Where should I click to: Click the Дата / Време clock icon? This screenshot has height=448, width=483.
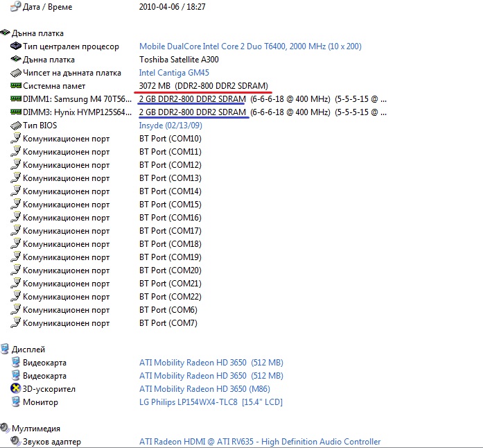16,7
